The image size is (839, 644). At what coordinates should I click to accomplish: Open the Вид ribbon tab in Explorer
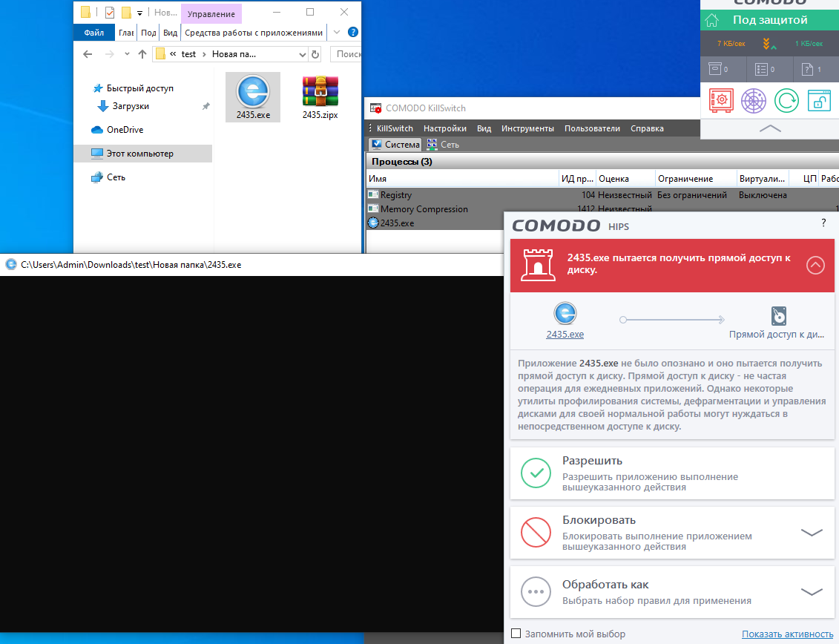(x=170, y=33)
